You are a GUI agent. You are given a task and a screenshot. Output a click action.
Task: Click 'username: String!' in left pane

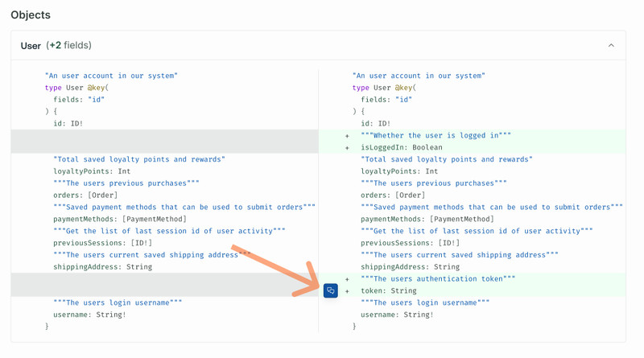(89, 315)
